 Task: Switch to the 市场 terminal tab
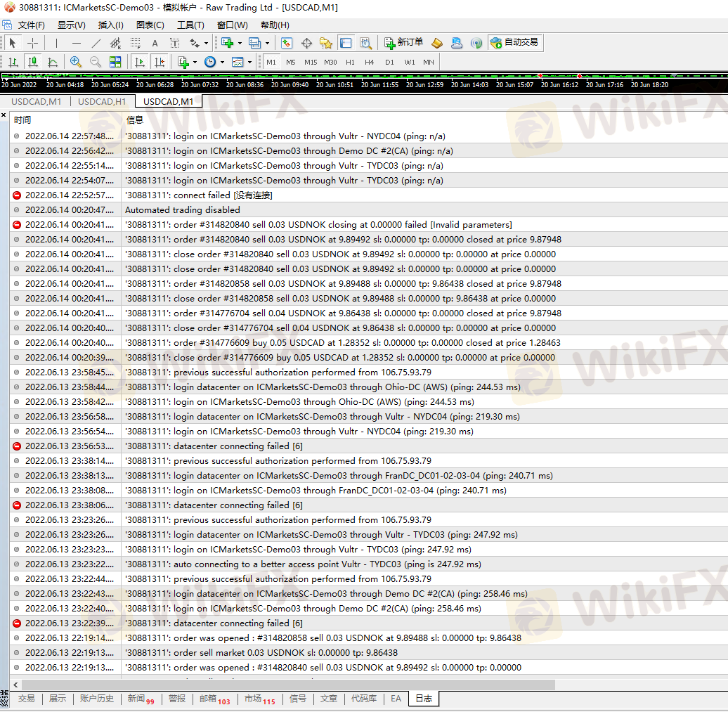pyautogui.click(x=259, y=699)
